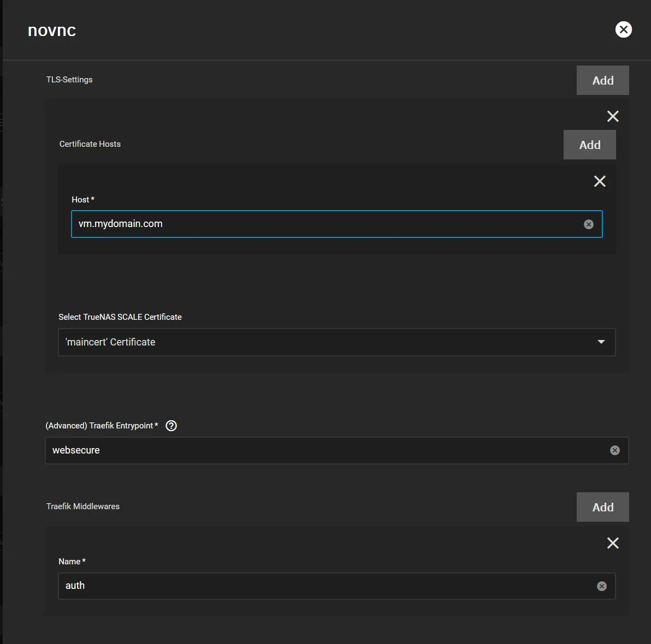Add a new TLS-Settings entry
This screenshot has height=644, width=651.
(602, 80)
